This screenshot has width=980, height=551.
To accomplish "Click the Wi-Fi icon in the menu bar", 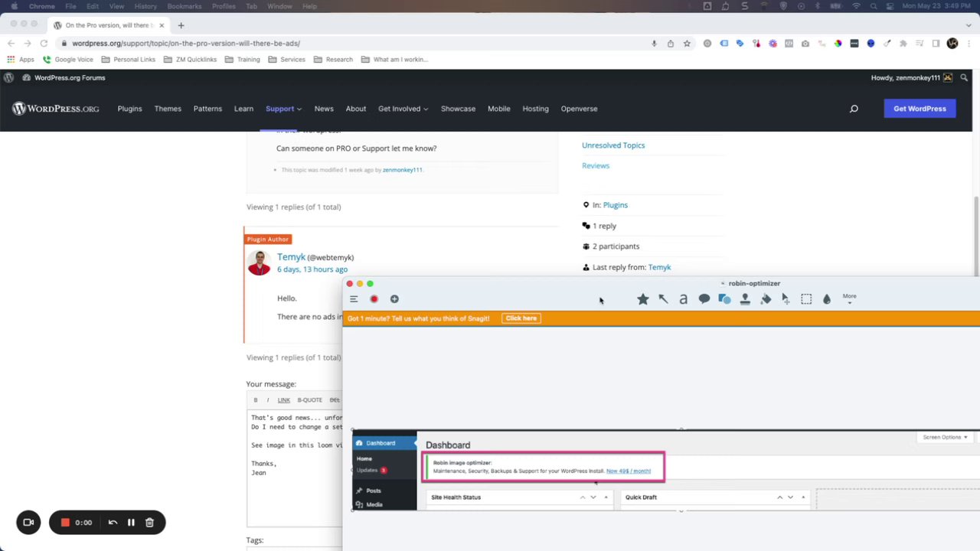I will pyautogui.click(x=856, y=6).
